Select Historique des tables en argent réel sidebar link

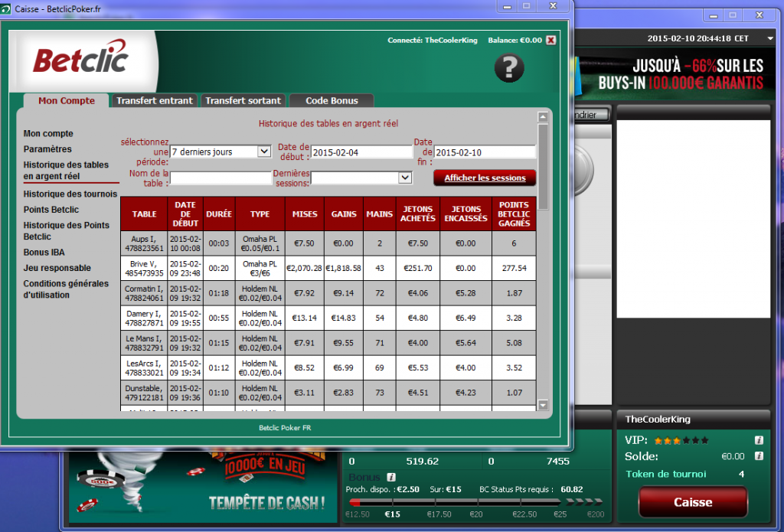66,171
